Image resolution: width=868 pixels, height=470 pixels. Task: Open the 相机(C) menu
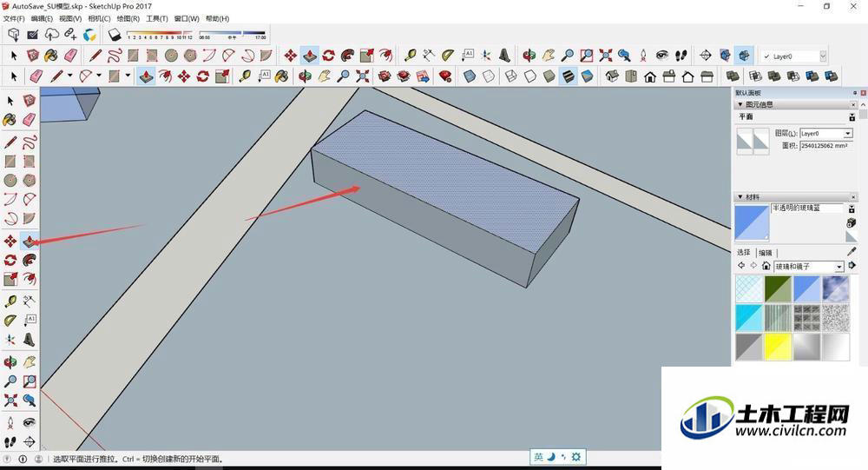click(x=99, y=19)
